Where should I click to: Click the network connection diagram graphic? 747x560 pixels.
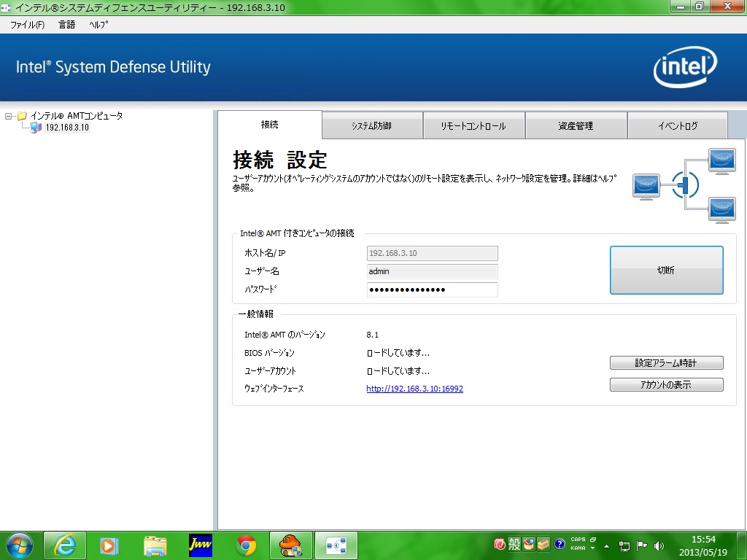(x=684, y=185)
